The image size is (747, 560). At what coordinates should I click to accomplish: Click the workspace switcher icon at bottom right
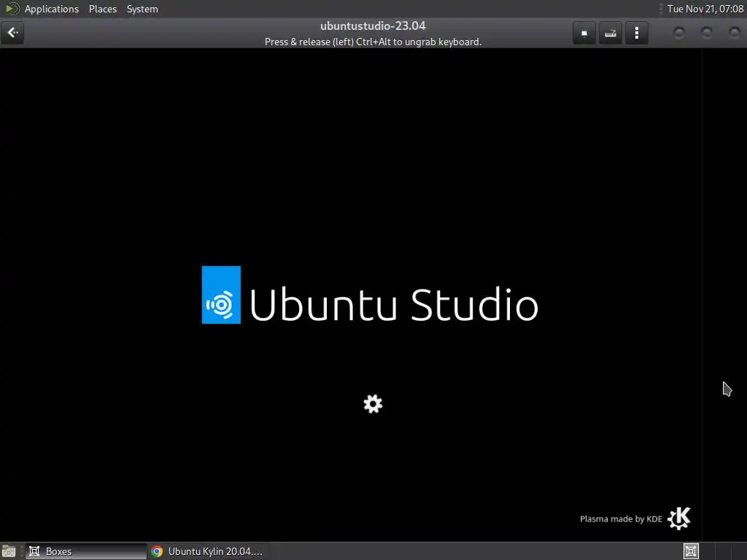691,551
